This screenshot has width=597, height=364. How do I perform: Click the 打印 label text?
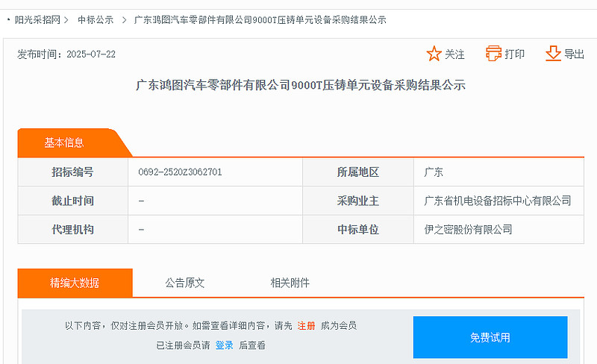click(514, 54)
